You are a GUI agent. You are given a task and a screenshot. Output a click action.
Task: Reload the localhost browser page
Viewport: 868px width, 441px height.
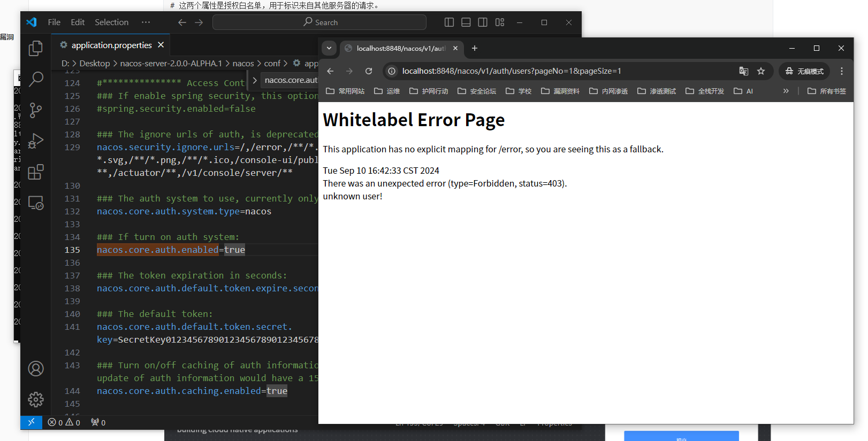click(x=369, y=71)
